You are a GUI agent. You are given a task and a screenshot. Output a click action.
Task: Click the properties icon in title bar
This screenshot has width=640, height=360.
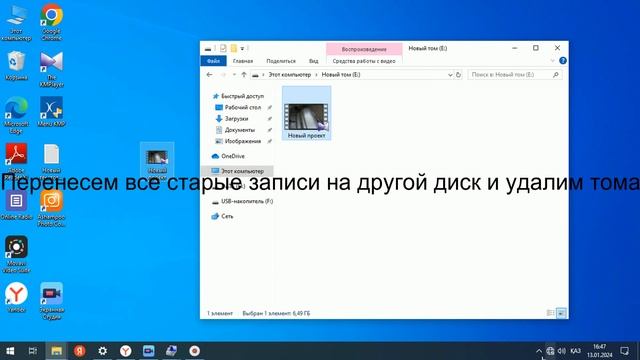(223, 49)
